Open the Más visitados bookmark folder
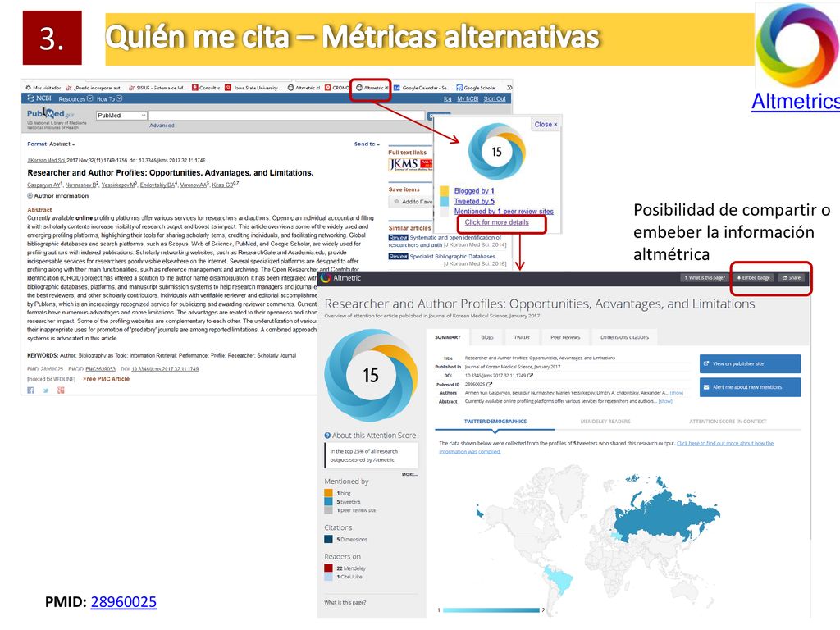The height and width of the screenshot is (630, 840). tap(43, 87)
